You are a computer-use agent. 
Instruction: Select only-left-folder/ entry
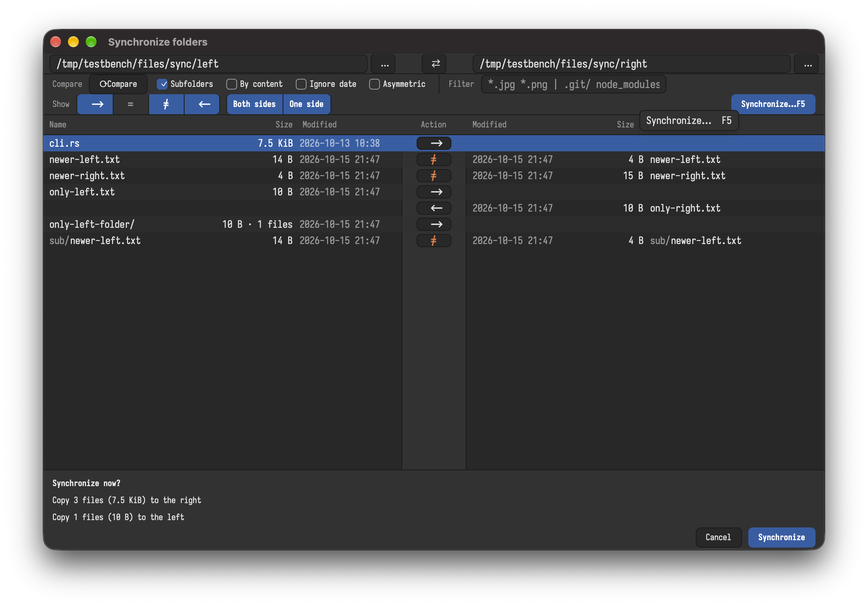pos(92,224)
